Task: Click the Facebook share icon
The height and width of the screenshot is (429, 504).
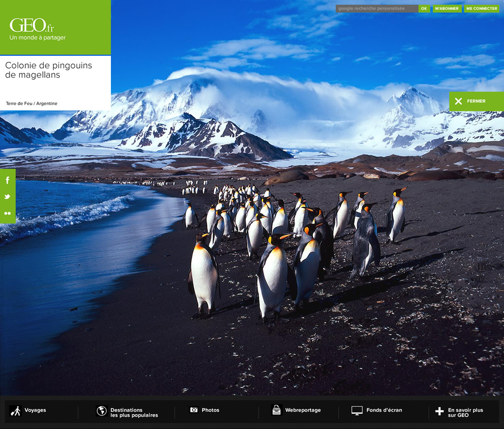Action: [x=8, y=180]
